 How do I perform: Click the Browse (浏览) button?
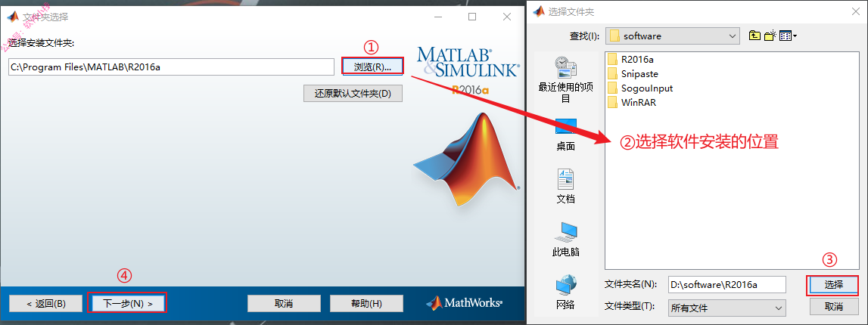click(x=372, y=67)
